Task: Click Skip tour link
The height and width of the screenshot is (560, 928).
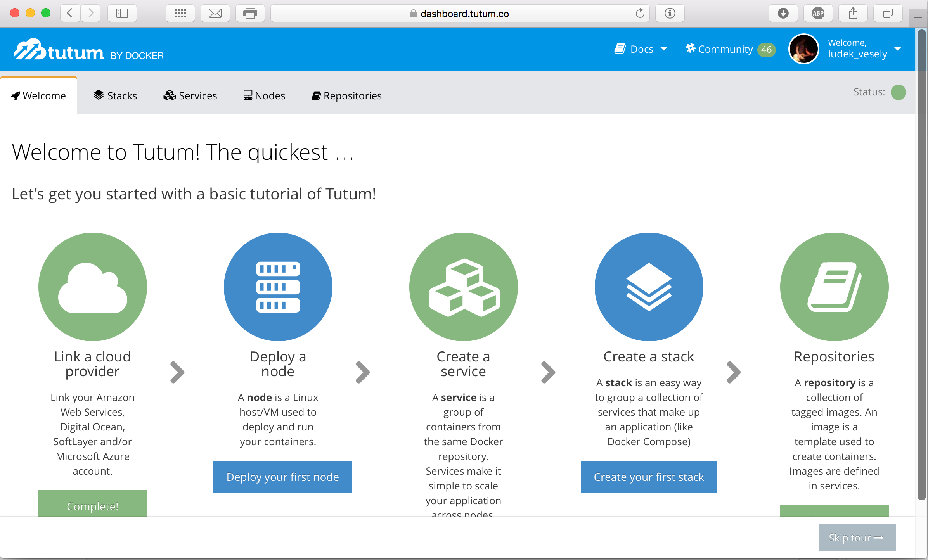Action: coord(858,538)
